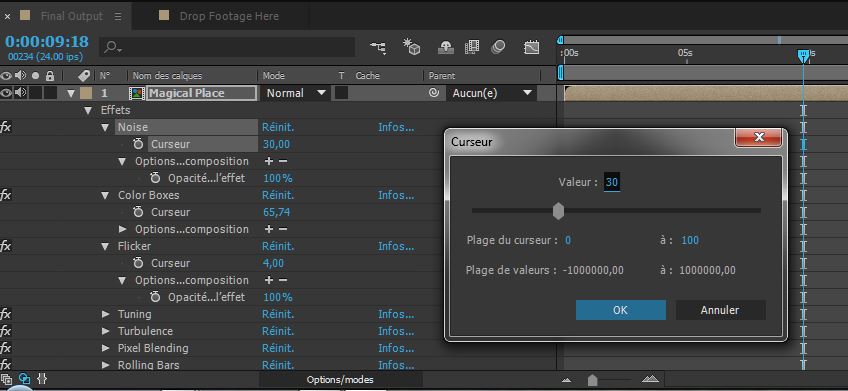Toggle hide shy layers icon
This screenshot has height=391, width=848.
pos(445,48)
